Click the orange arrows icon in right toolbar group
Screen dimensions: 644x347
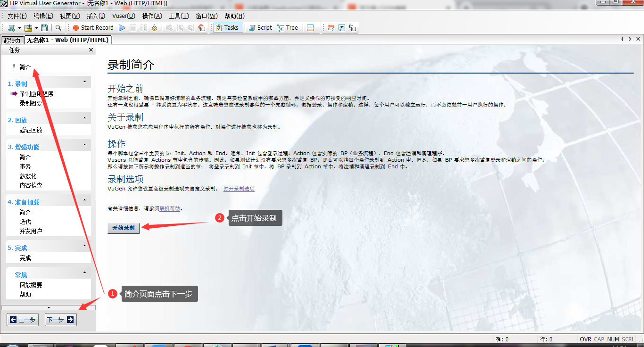coord(331,28)
